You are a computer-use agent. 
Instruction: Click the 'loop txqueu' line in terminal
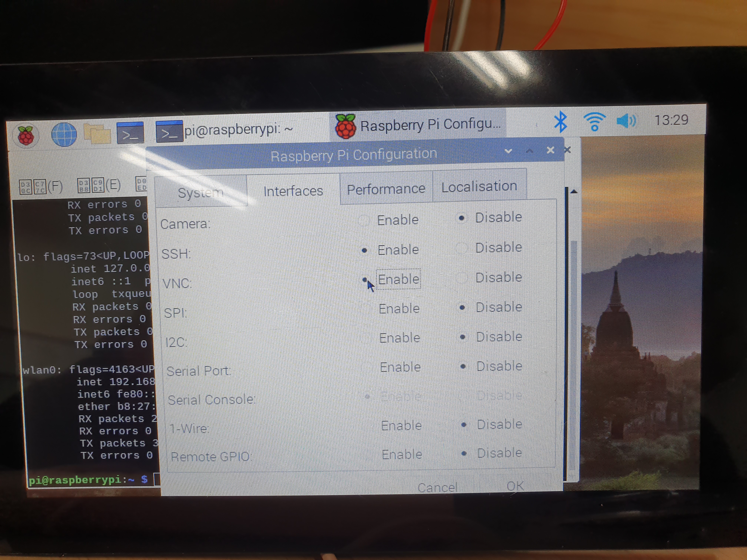112,294
